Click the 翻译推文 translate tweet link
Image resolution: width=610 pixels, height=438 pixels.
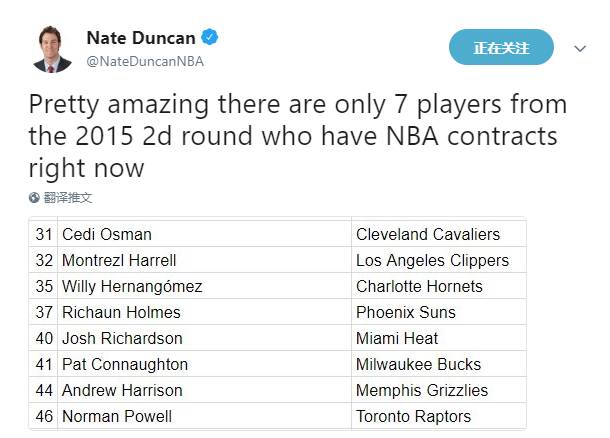(67, 198)
